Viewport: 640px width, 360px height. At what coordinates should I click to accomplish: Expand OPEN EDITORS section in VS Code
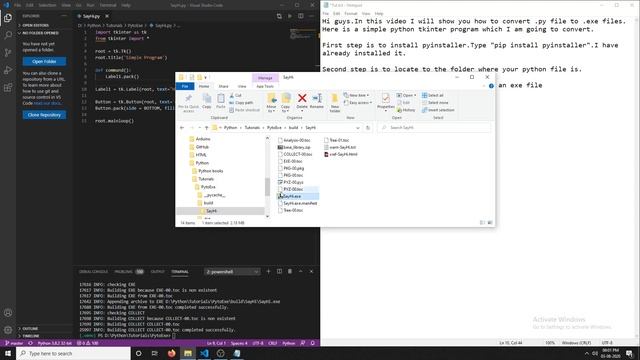[x=36, y=25]
